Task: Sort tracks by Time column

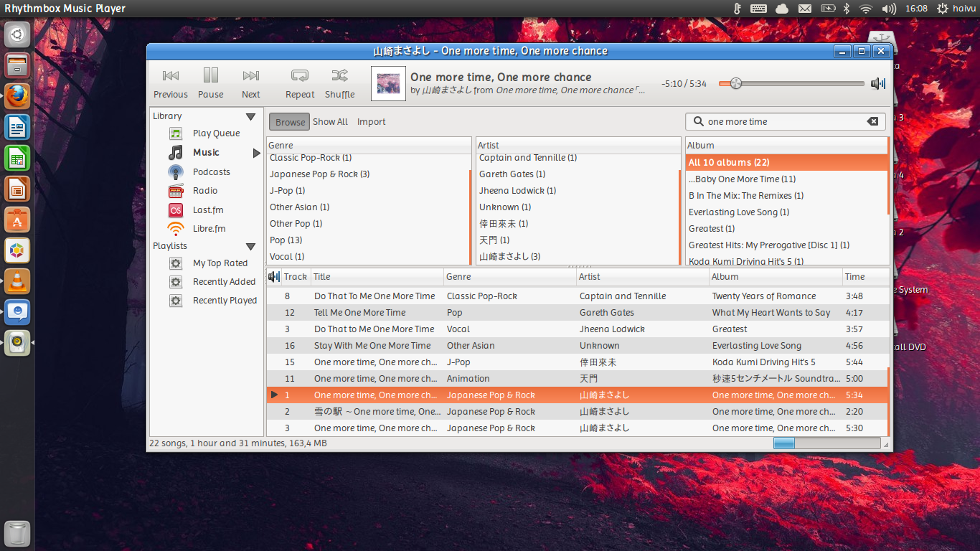Action: [x=866, y=277]
